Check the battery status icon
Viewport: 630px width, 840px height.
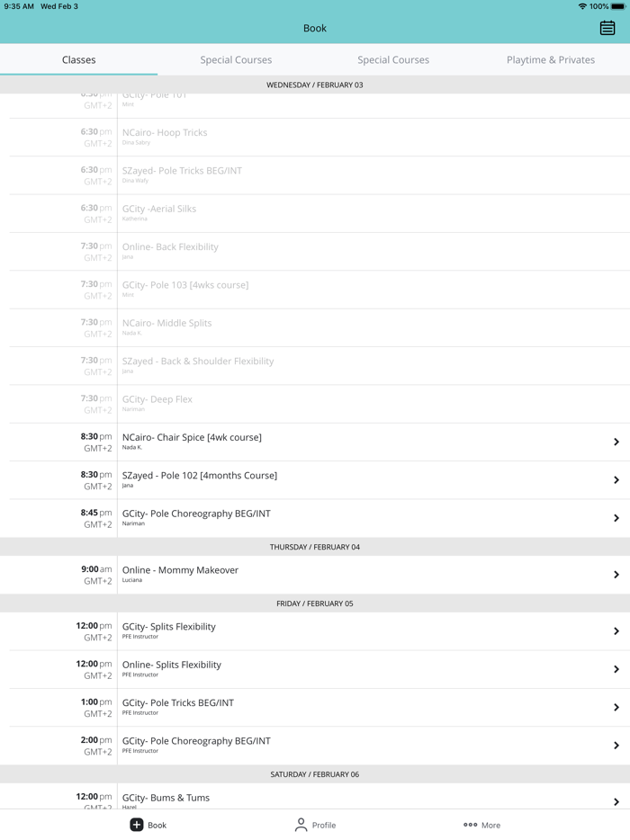[x=617, y=6]
